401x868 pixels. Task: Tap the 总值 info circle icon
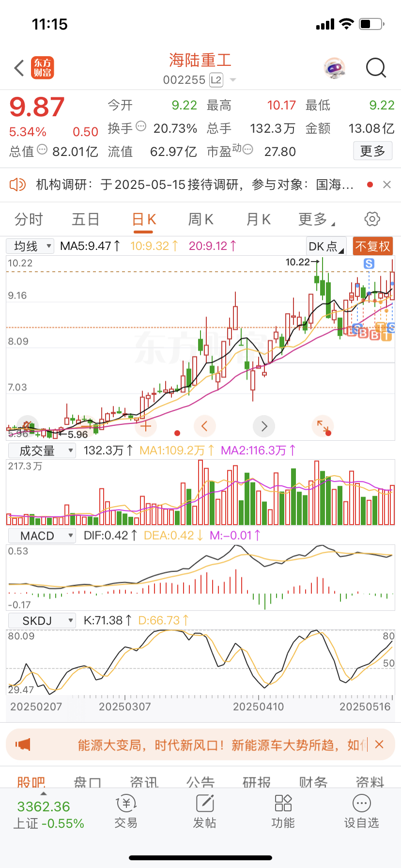[x=42, y=150]
